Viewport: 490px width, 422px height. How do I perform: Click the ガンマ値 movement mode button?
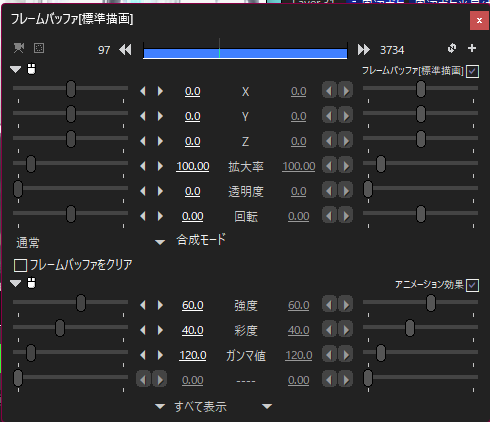point(246,356)
